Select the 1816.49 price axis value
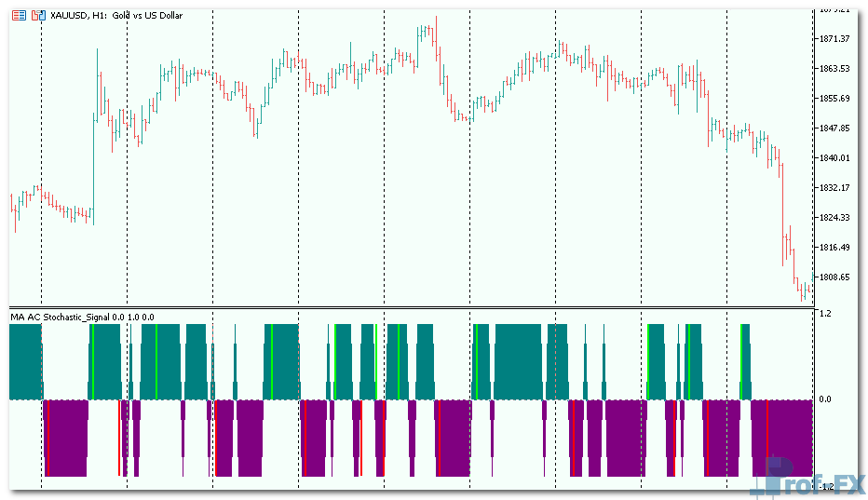The width and height of the screenshot is (868, 500). pos(835,248)
